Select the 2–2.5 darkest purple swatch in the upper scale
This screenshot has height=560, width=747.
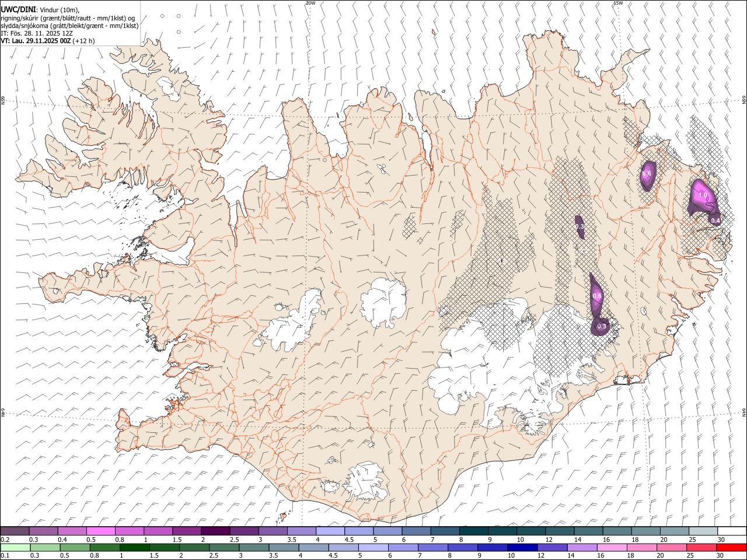click(x=215, y=531)
